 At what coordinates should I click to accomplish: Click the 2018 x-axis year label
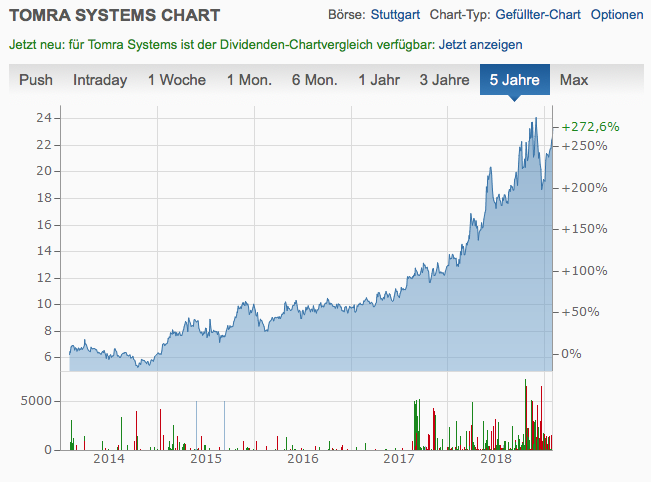(x=496, y=459)
